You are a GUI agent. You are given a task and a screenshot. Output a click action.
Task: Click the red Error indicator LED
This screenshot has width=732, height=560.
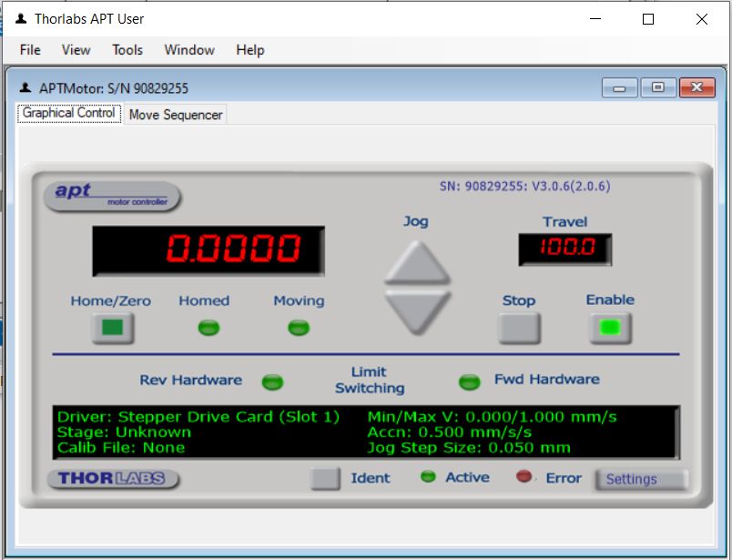point(524,476)
